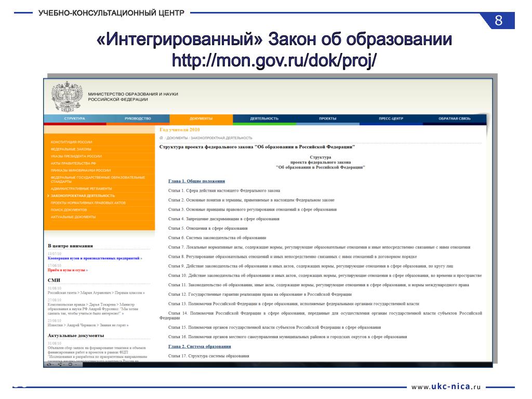Click 'Статья 7. Локальные нормативные акты' text
Screen dimensions: 532x399
click(320, 247)
